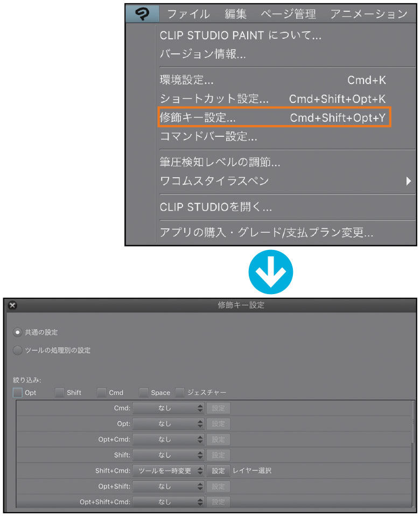Image resolution: width=420 pixels, height=516 pixels.
Task: Click 設定 button in Cmd: row
Action: click(x=219, y=408)
